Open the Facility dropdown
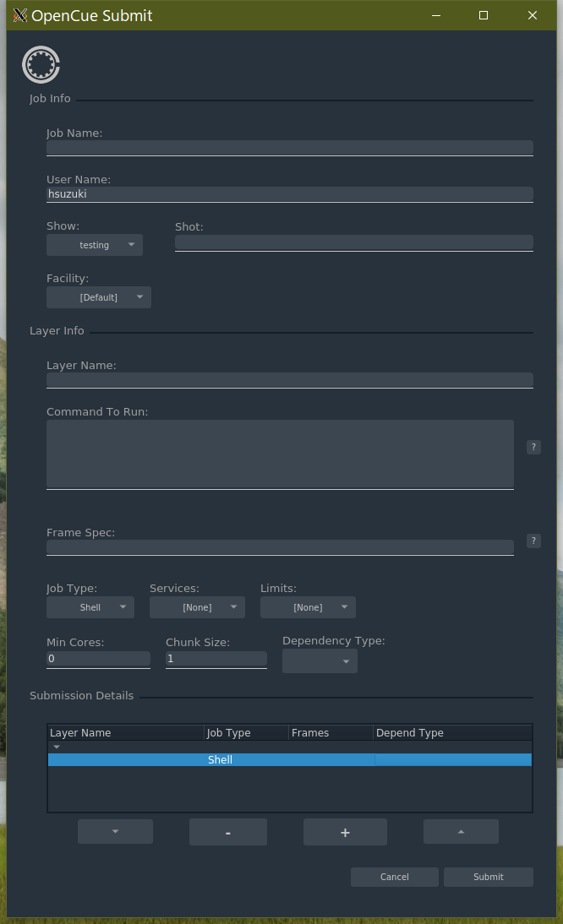Viewport: 563px width, 924px height. (x=98, y=297)
